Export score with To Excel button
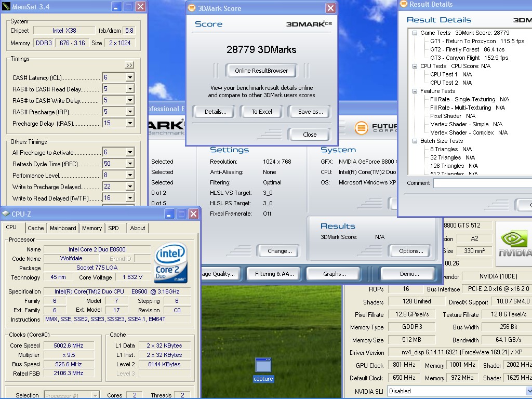Image resolution: width=532 pixels, height=399 pixels. pyautogui.click(x=262, y=112)
